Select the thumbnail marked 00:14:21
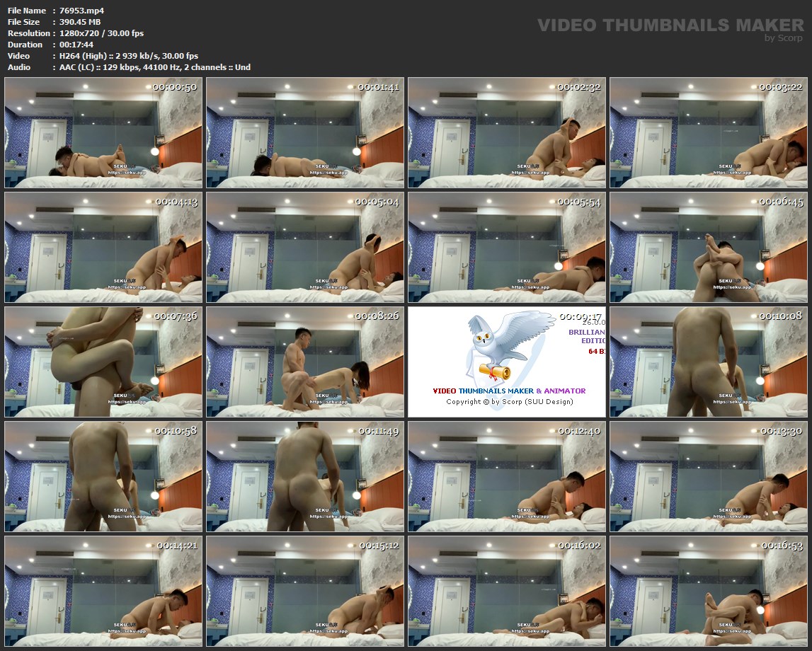This screenshot has height=651, width=812. [103, 591]
